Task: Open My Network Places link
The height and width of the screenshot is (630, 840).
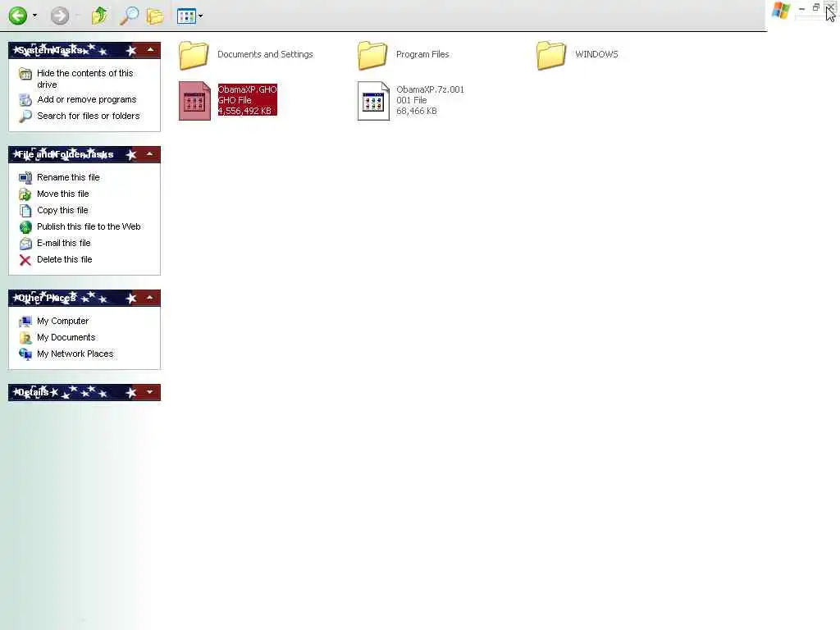Action: point(75,354)
